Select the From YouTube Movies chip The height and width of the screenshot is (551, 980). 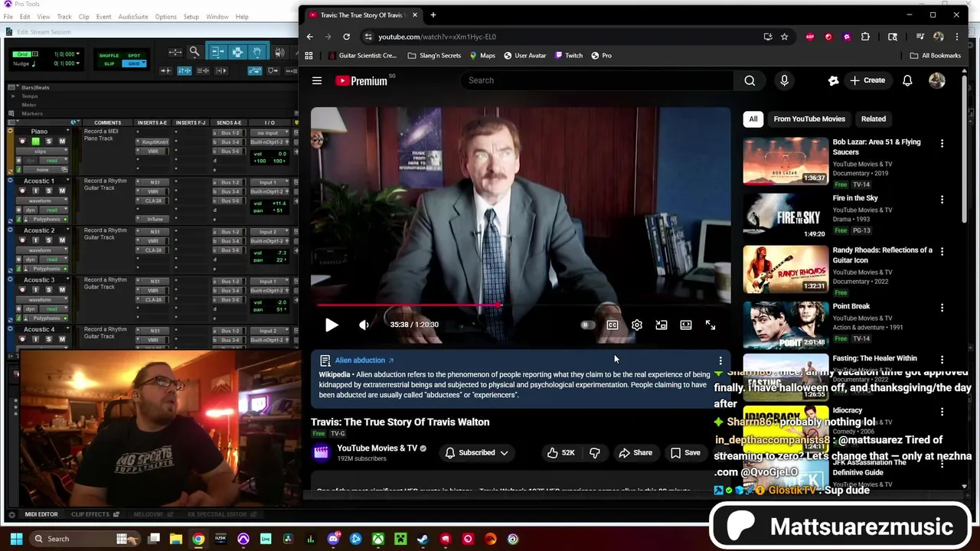809,119
